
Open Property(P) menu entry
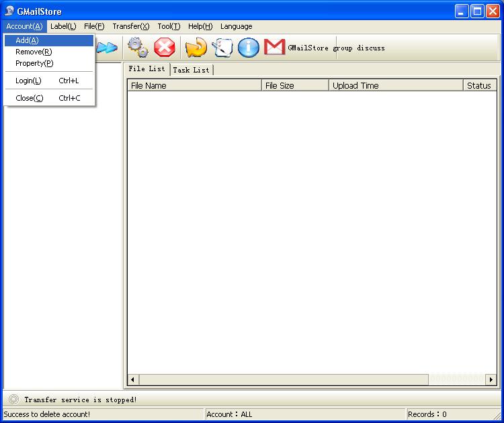(x=34, y=63)
